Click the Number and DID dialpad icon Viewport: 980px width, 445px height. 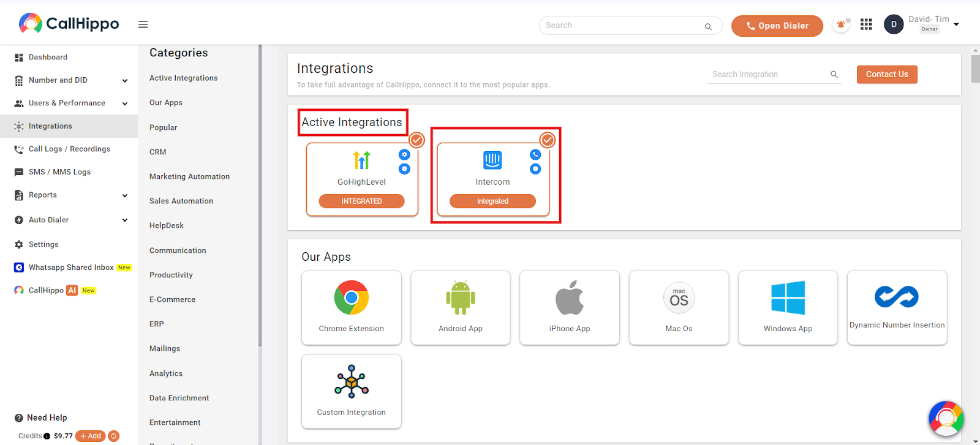pos(19,80)
